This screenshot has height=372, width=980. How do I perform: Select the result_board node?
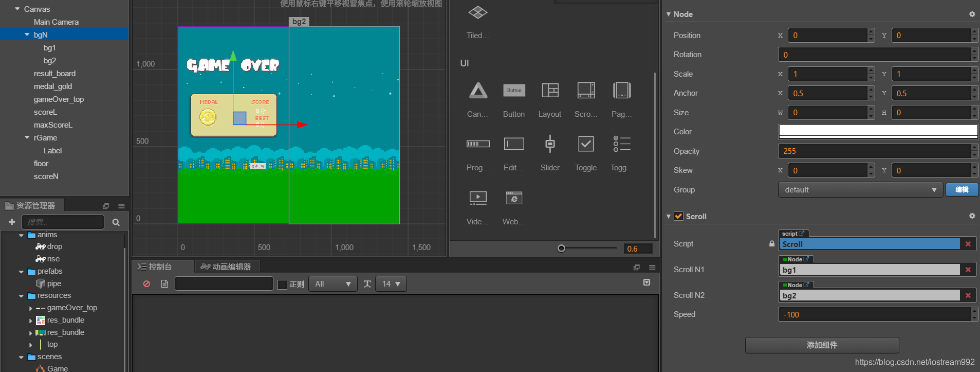click(54, 73)
